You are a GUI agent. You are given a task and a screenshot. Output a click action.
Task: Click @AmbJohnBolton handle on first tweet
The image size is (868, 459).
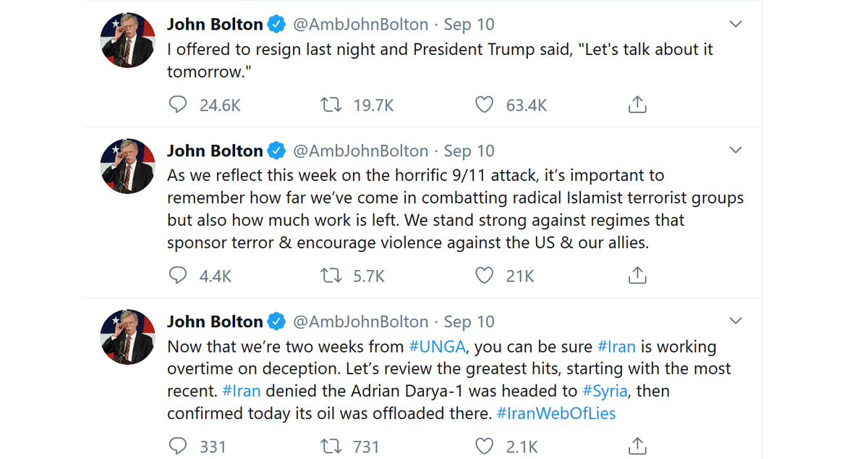pos(359,25)
